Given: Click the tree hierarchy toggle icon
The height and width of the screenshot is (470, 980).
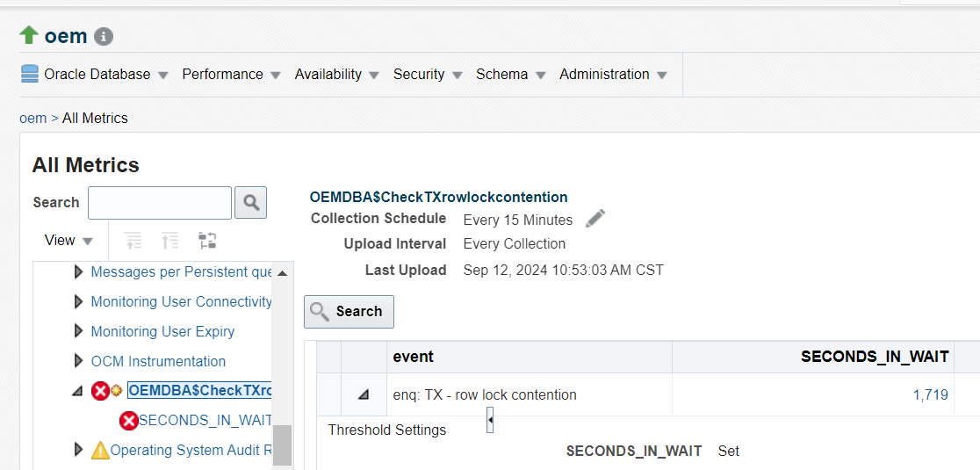Looking at the screenshot, I should (x=207, y=241).
